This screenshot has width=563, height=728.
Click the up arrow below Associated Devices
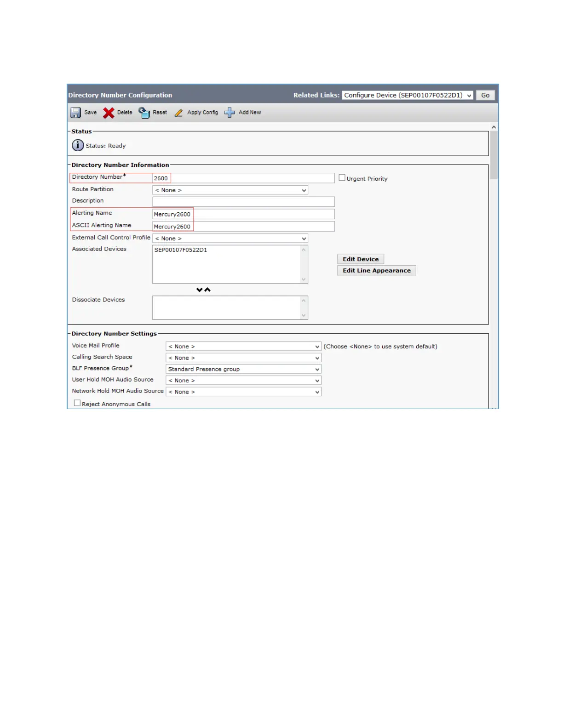207,290
